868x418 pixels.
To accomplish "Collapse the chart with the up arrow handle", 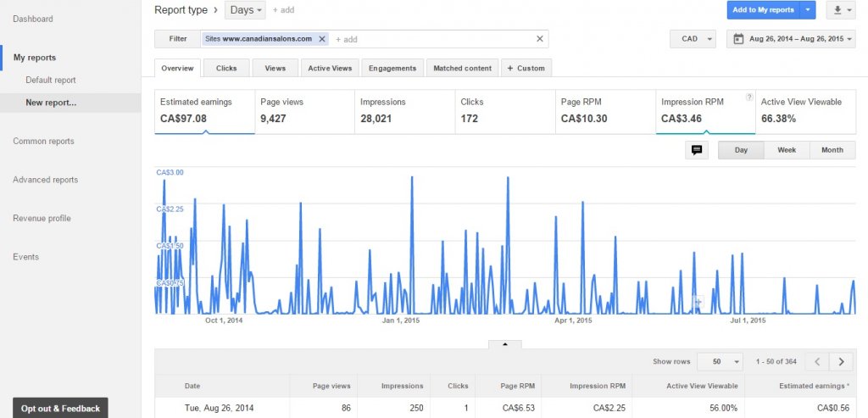I will click(x=504, y=344).
